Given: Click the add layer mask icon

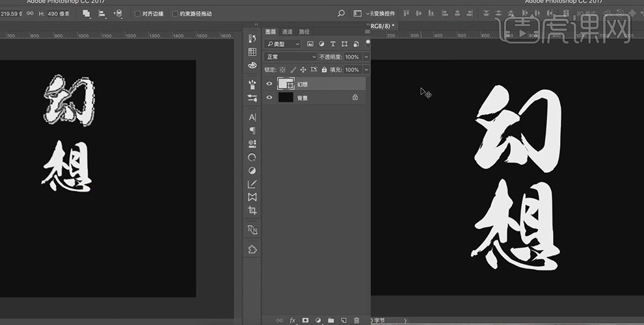Looking at the screenshot, I should click(305, 320).
